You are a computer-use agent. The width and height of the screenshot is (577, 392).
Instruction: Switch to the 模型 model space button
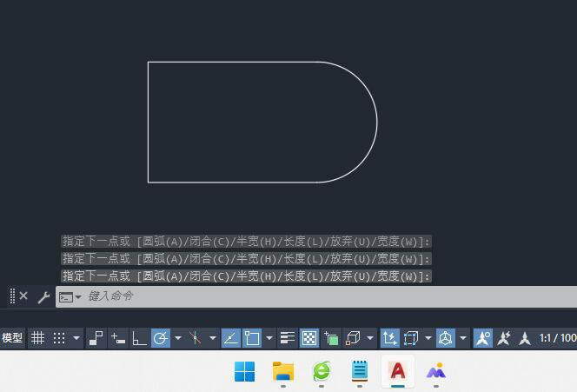pyautogui.click(x=12, y=338)
